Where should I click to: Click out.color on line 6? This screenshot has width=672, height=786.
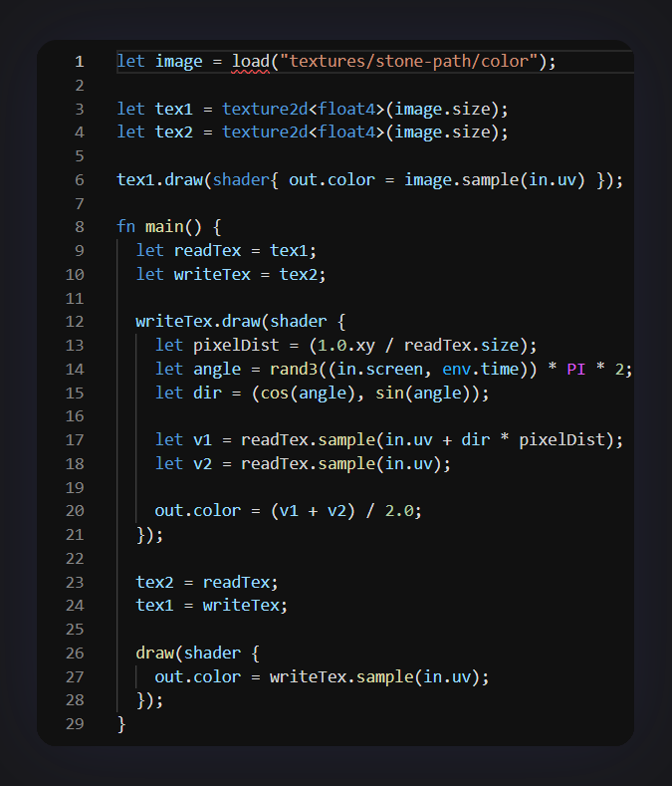point(332,180)
